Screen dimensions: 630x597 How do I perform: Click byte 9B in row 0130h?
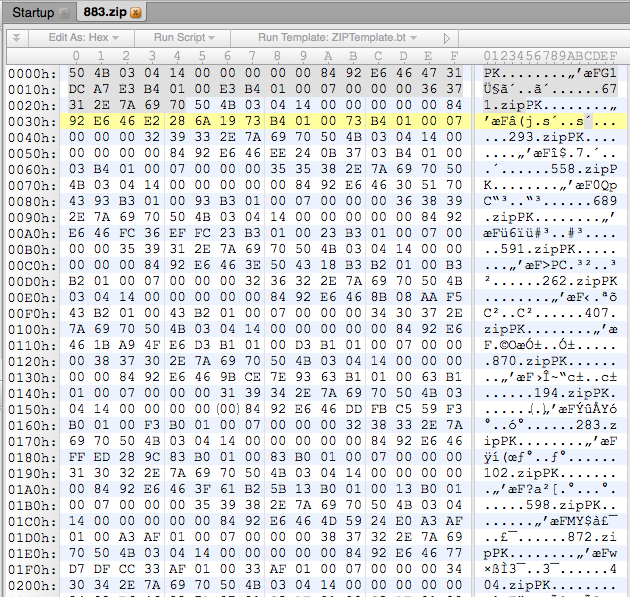pyautogui.click(x=227, y=376)
